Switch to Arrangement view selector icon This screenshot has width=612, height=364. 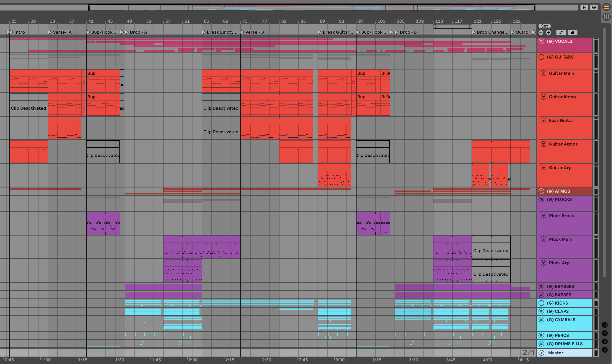(x=606, y=7)
